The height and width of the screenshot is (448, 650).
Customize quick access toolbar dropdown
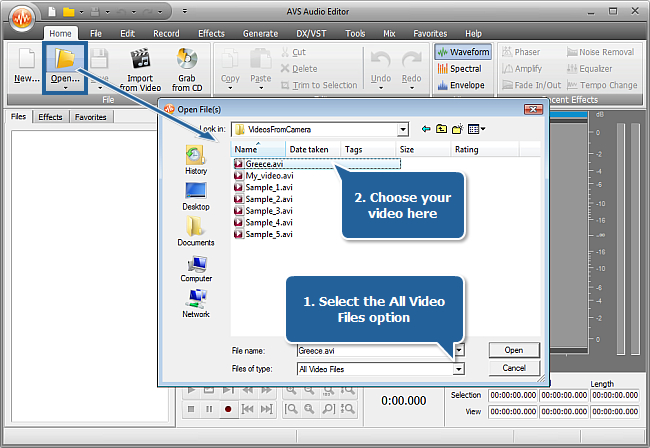point(185,12)
